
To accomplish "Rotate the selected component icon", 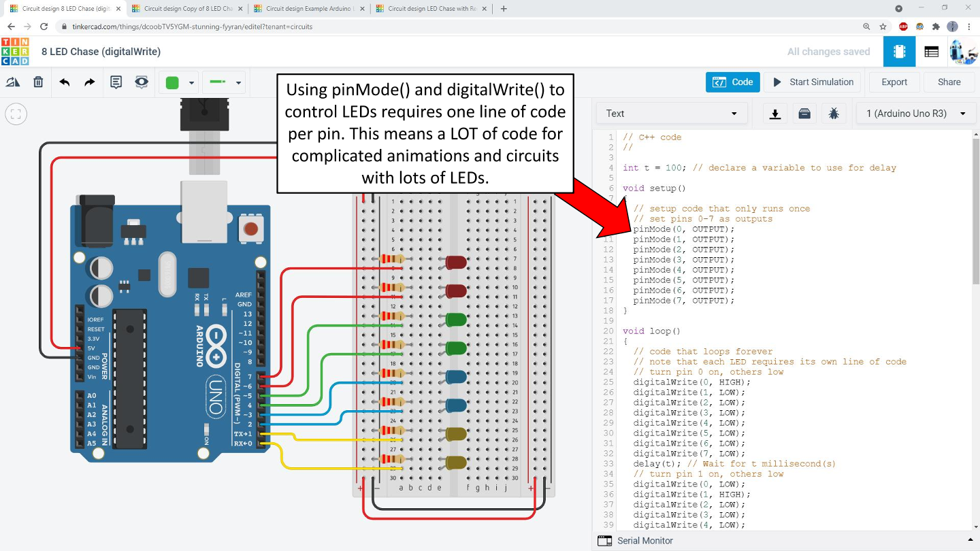I will pos(13,82).
